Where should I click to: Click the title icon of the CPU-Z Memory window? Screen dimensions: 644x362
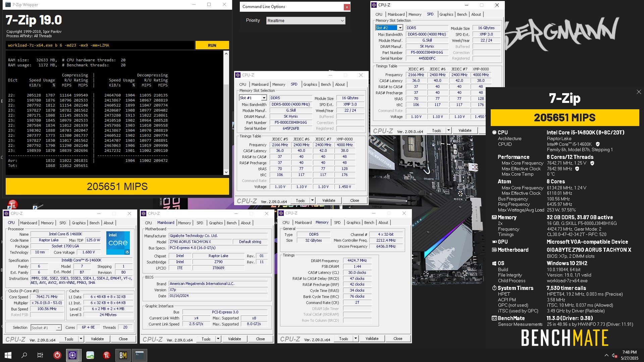point(281,213)
